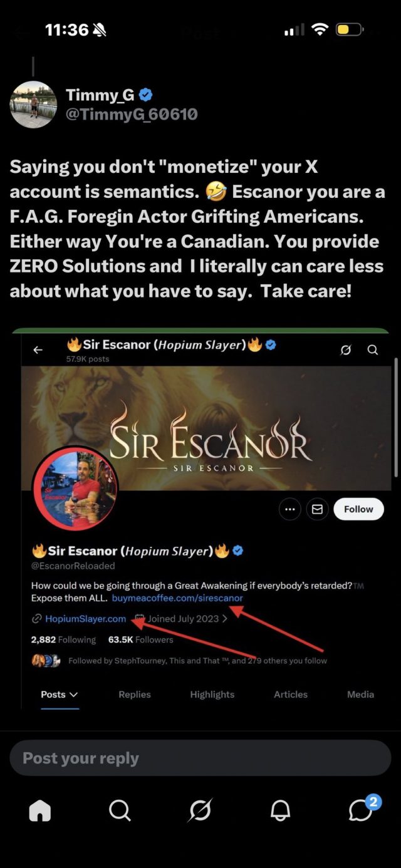Open the Home tab icon

39,811
